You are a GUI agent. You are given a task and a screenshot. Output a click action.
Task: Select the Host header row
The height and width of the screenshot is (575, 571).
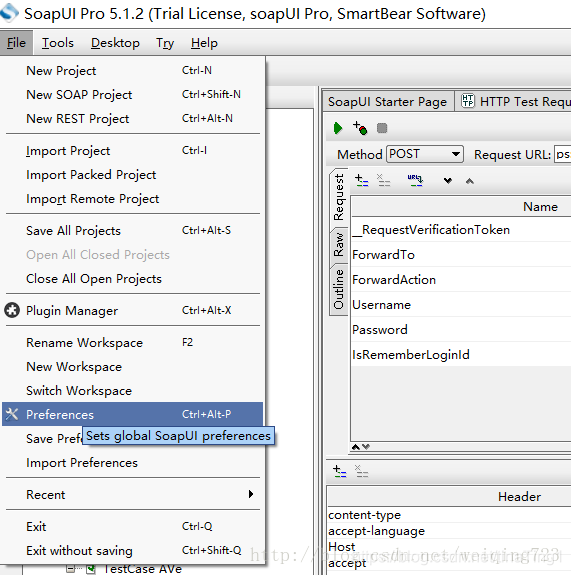tap(449, 546)
